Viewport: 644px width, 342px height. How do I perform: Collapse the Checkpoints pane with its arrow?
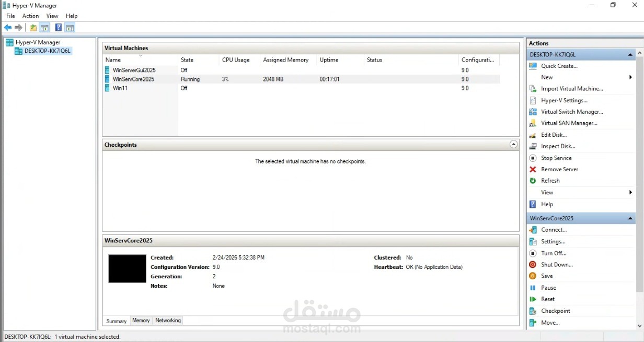pyautogui.click(x=513, y=145)
